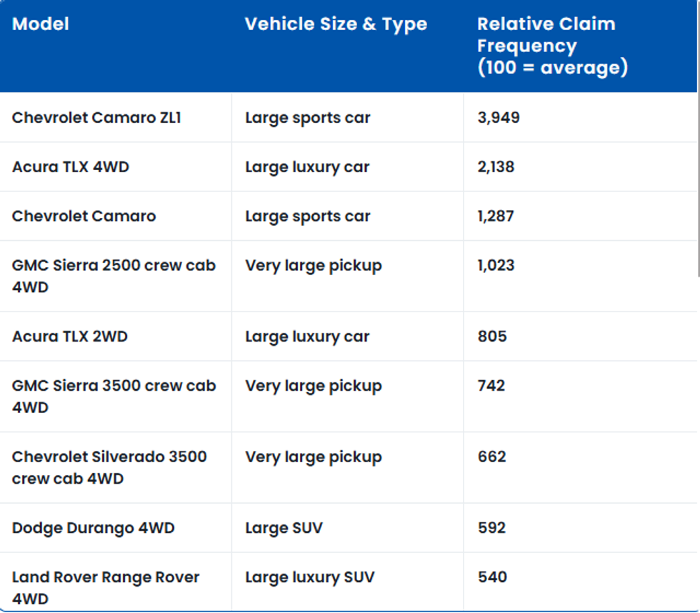
Task: Click the claim frequency value 805
Action: (492, 337)
